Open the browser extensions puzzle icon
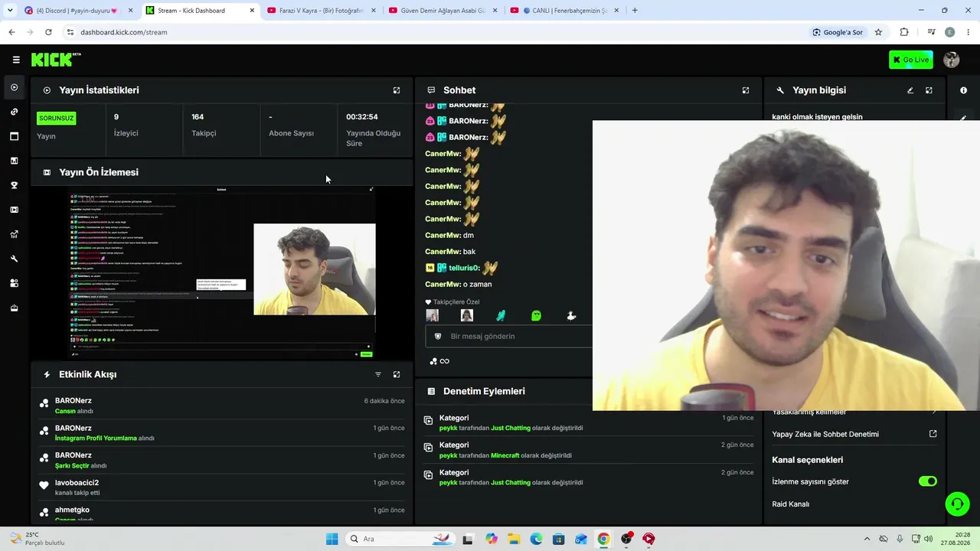The image size is (980, 551). 904,32
